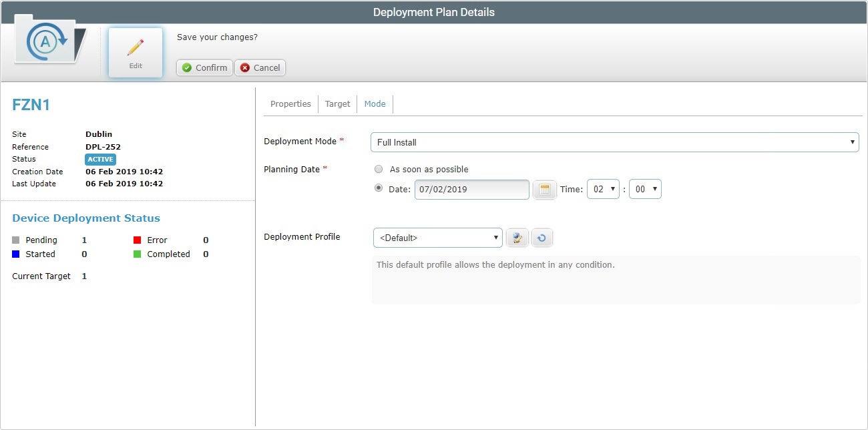The image size is (868, 430).
Task: Select the Date planning option
Action: click(x=378, y=188)
